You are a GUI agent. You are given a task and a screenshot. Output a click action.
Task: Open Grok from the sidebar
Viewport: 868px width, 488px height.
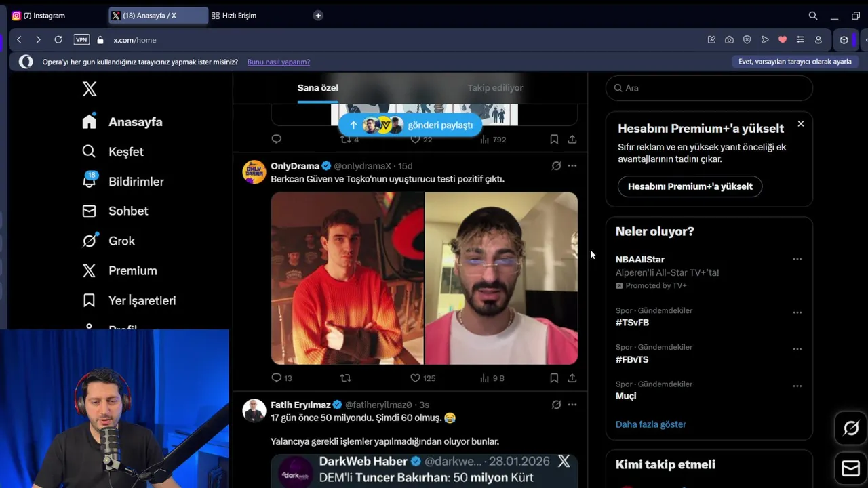point(108,241)
